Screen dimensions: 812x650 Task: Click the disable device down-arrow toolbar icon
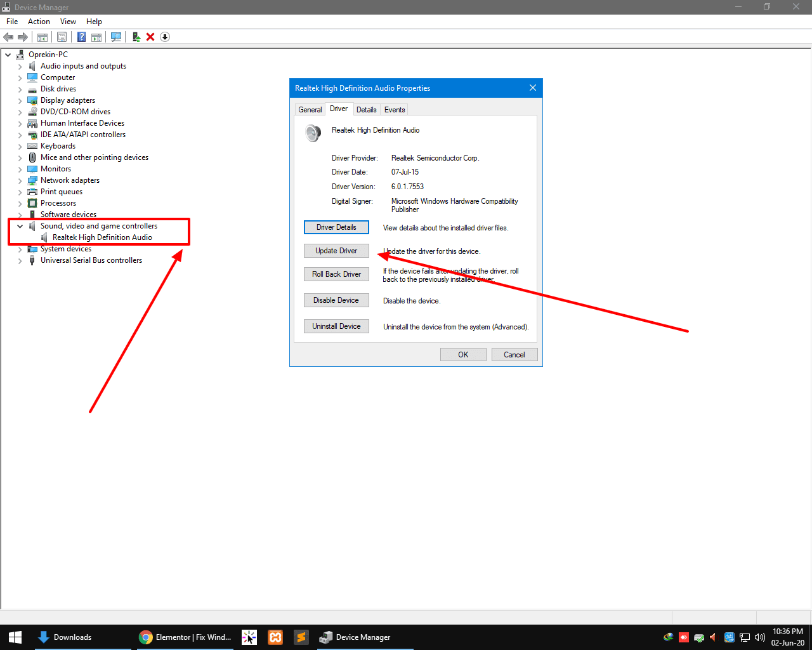pyautogui.click(x=165, y=37)
